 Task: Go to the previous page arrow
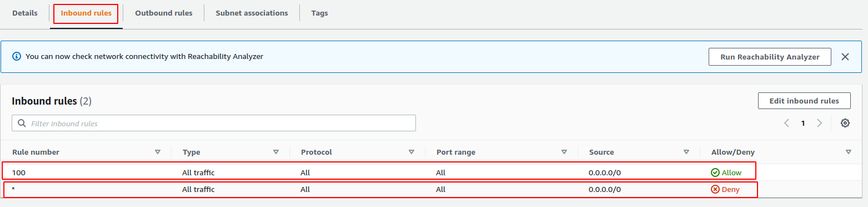786,123
